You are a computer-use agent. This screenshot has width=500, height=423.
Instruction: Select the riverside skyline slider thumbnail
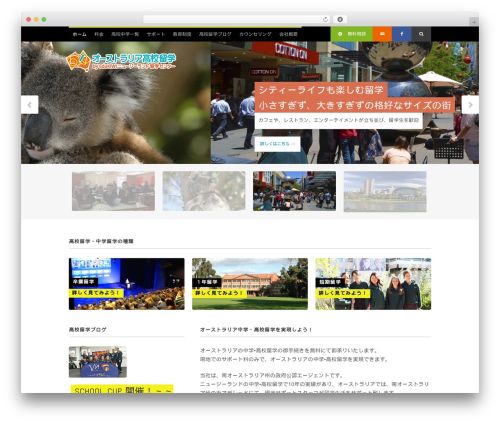385,191
